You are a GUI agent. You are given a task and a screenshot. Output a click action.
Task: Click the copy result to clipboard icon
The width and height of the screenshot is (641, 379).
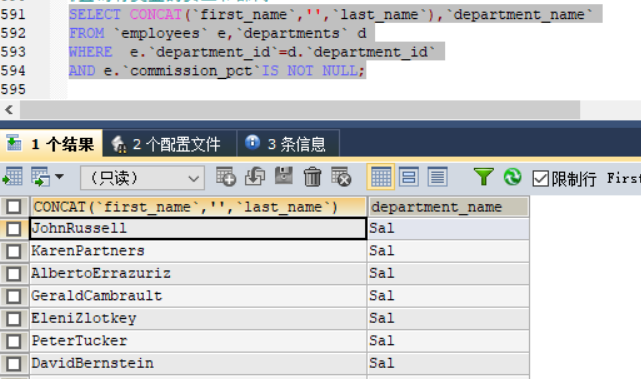click(x=40, y=177)
